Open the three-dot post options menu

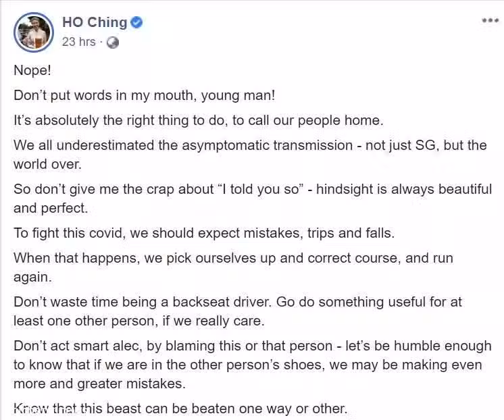coord(490,20)
